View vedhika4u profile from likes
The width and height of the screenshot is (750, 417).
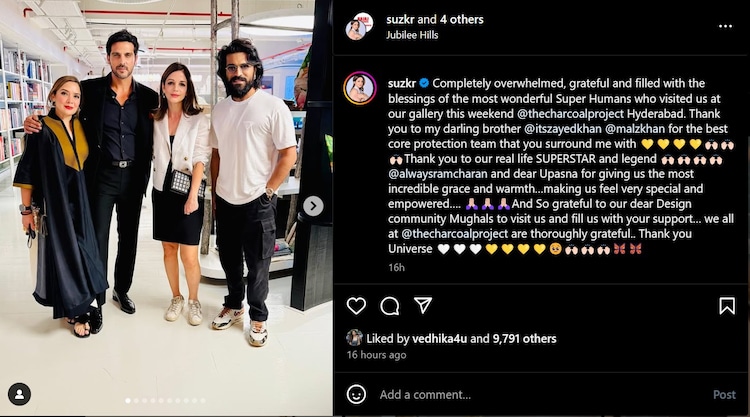point(439,339)
